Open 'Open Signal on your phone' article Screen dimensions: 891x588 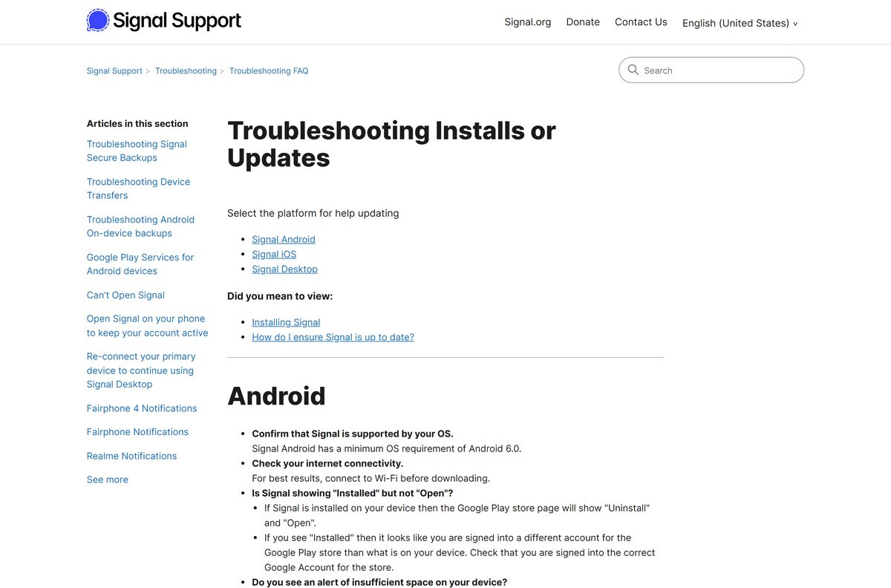tap(147, 326)
